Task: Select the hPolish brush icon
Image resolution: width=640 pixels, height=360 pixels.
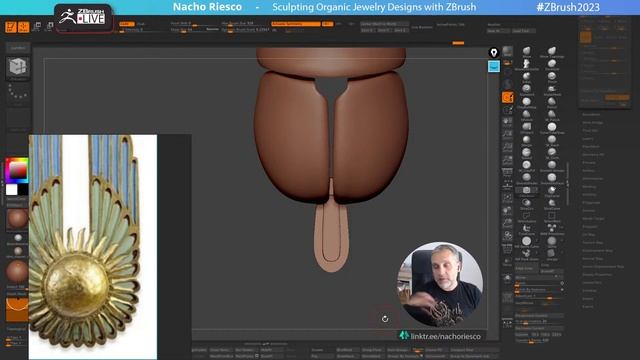Action: click(527, 114)
